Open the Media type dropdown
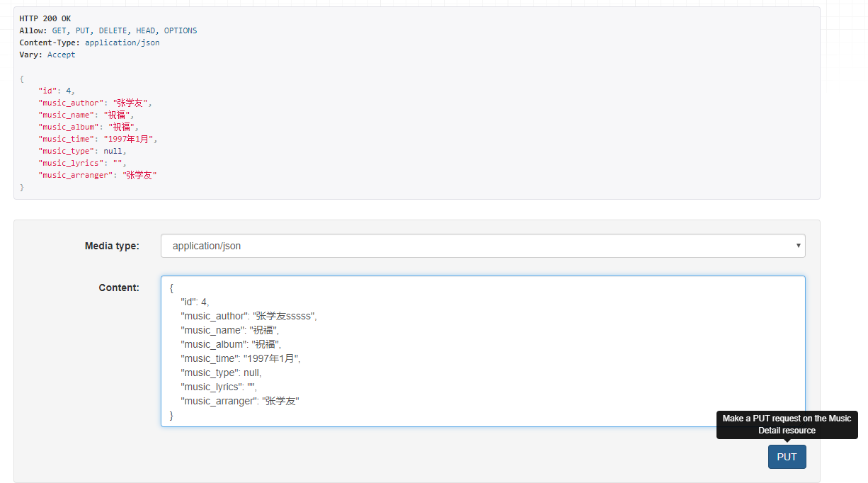The width and height of the screenshot is (868, 483). (x=483, y=246)
